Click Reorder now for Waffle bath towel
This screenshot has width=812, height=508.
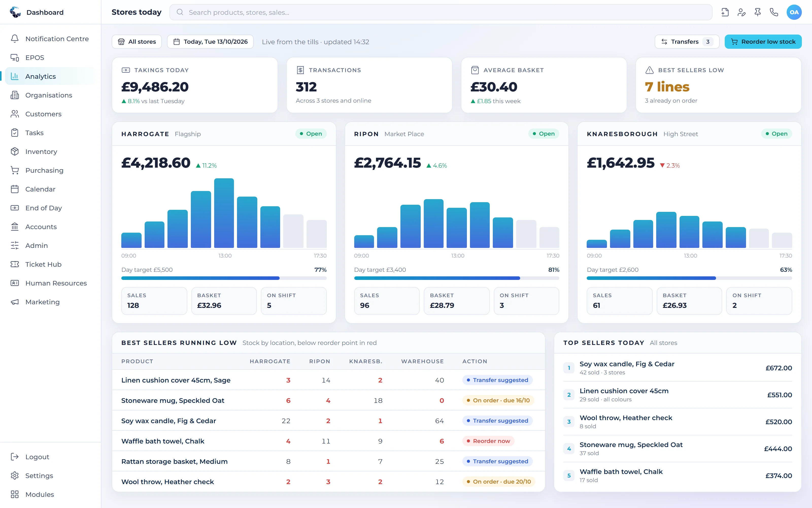[x=488, y=441]
